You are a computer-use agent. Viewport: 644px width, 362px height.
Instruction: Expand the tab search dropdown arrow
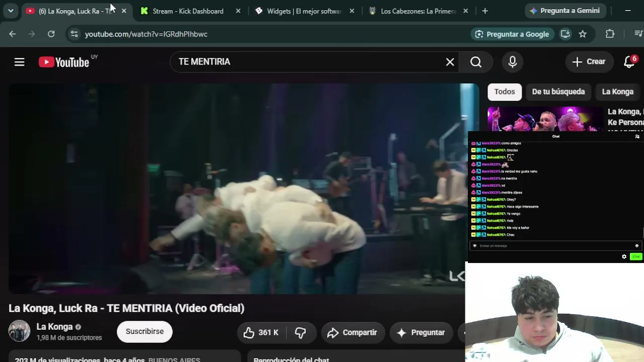[x=11, y=11]
